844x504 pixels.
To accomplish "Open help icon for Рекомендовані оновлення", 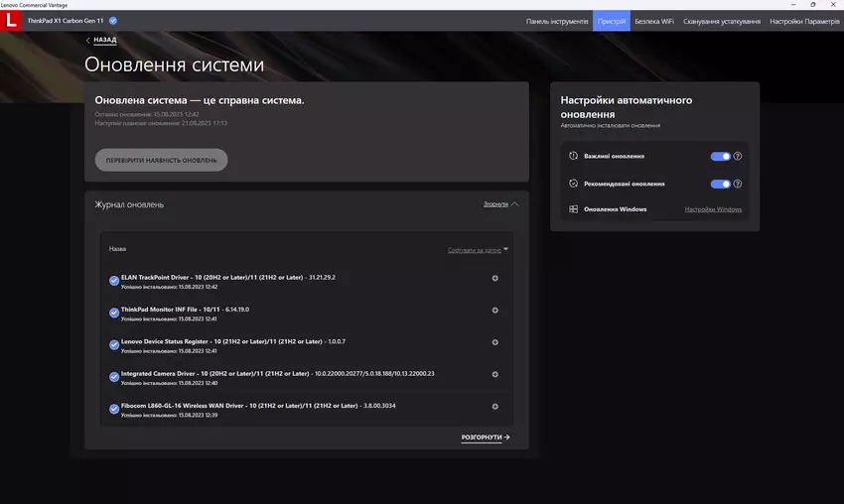I will [738, 184].
